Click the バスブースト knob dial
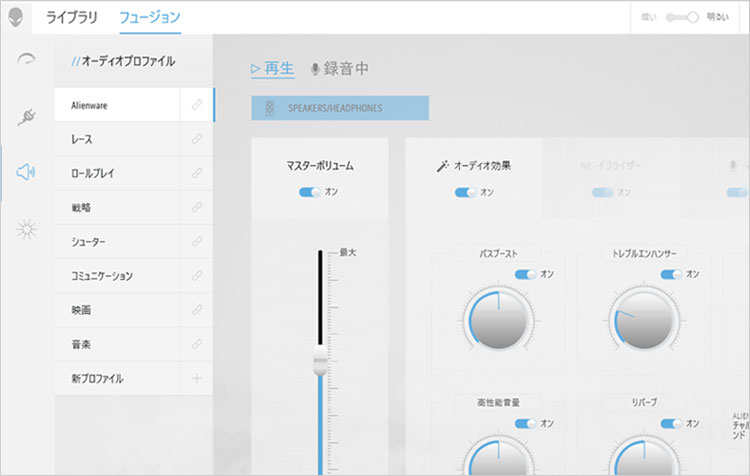The height and width of the screenshot is (476, 750). 498,320
